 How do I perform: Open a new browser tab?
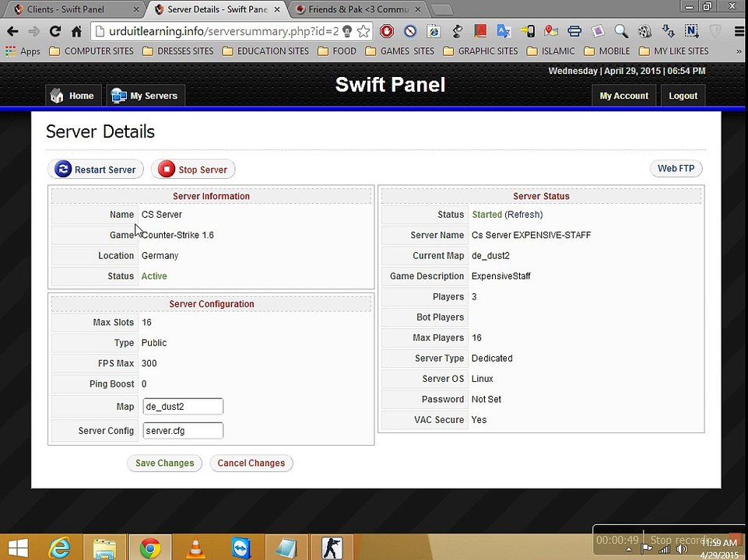click(442, 9)
